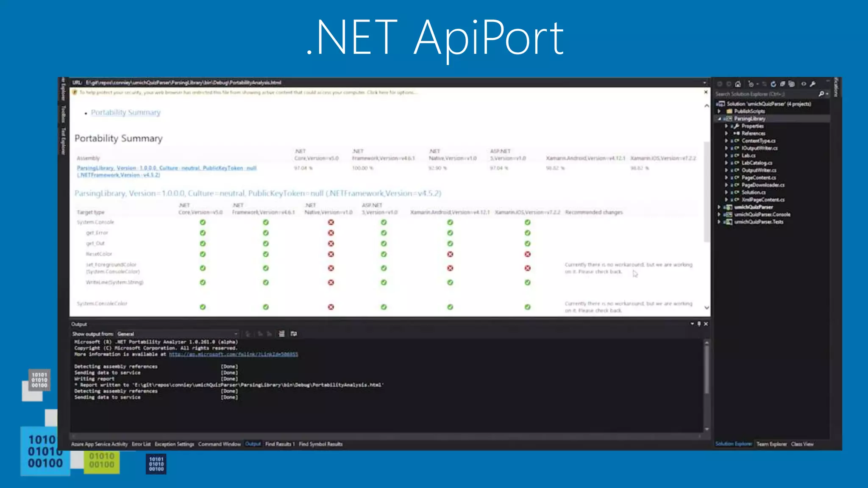
Task: Open the Output window options dropdown arrow
Action: click(692, 324)
